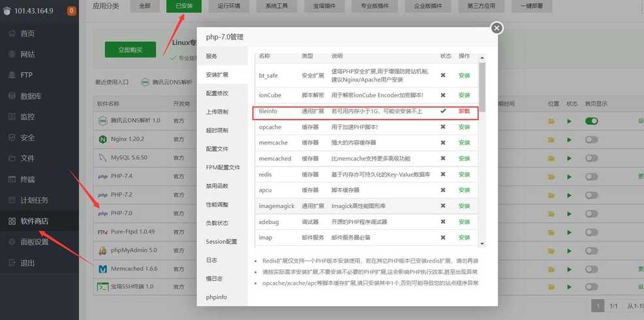Close the php-7.0管理 dialog with the X
644x320 pixels.
(497, 28)
